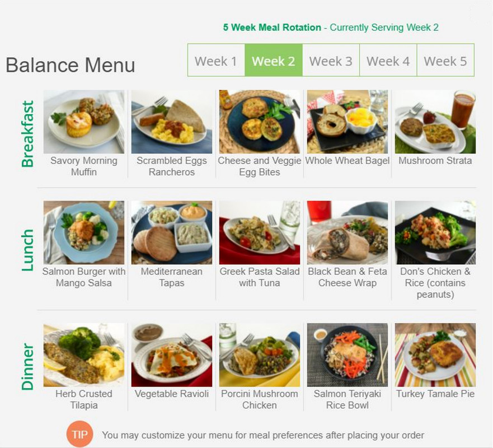493x448 pixels.
Task: Click the orange TIP icon
Action: [x=79, y=435]
